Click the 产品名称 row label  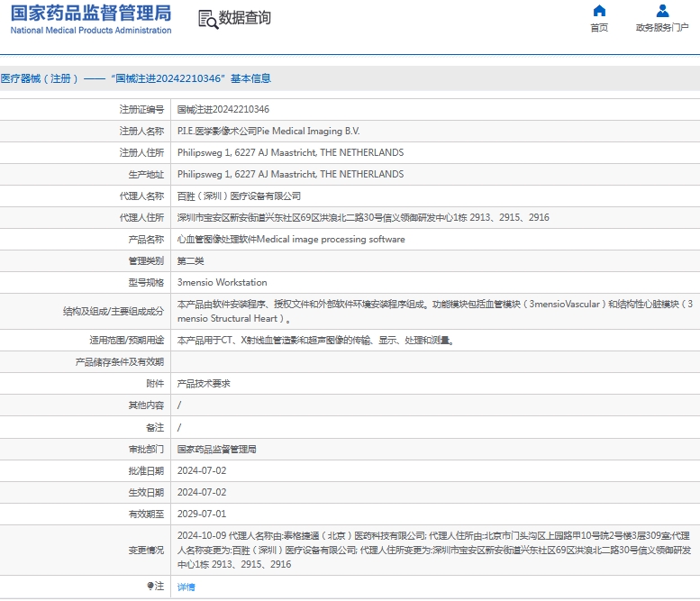coord(146,240)
